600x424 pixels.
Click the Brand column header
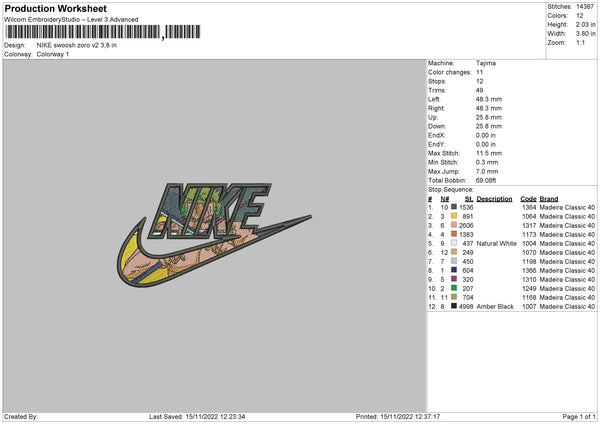point(549,199)
